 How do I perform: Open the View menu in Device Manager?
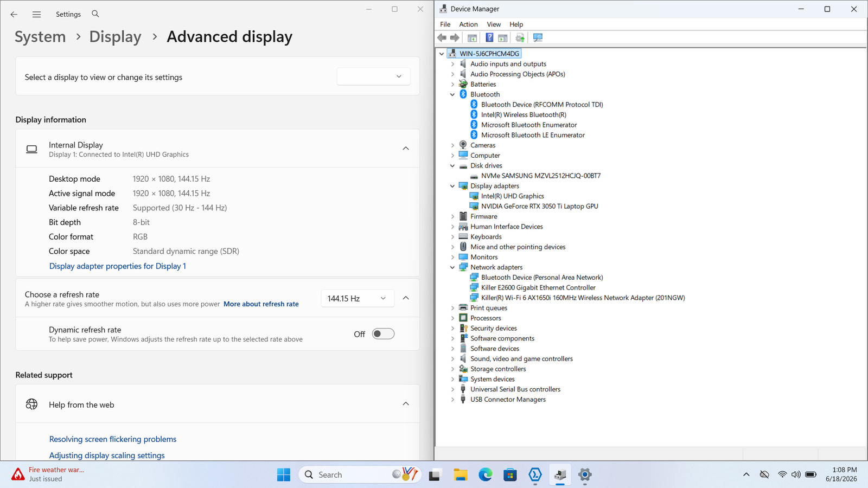pyautogui.click(x=494, y=24)
